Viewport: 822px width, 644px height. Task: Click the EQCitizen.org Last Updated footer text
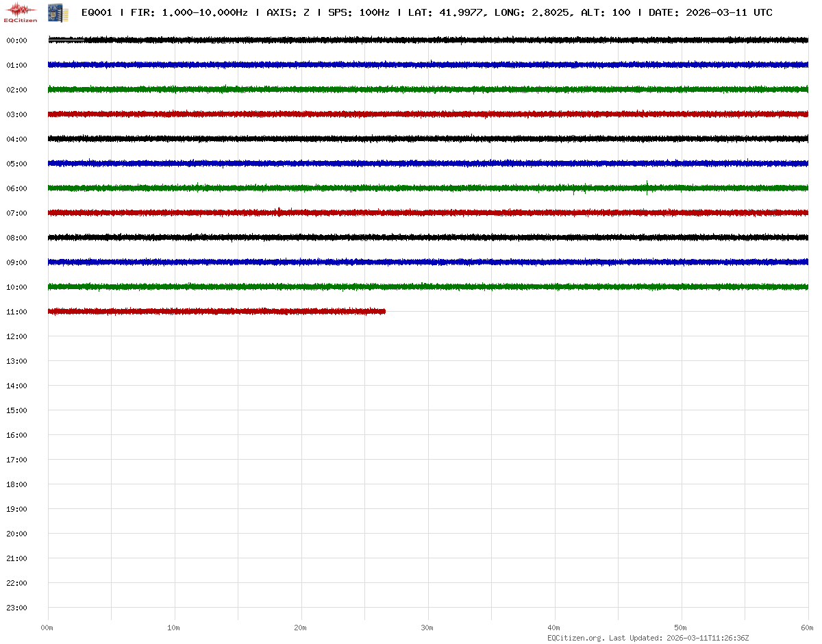tap(647, 637)
